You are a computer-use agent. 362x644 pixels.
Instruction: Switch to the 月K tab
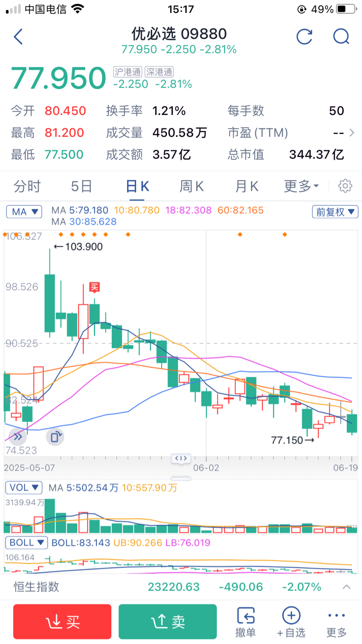coord(247,186)
